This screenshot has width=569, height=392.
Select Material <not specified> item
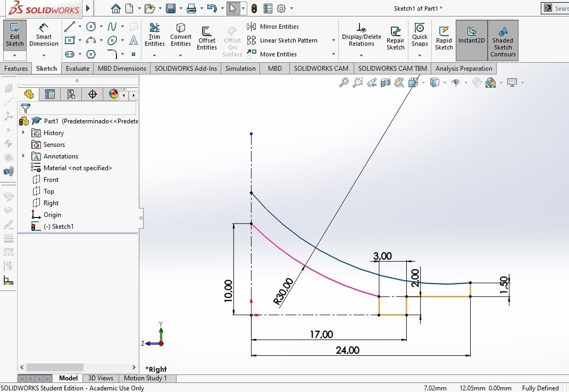pyautogui.click(x=71, y=168)
